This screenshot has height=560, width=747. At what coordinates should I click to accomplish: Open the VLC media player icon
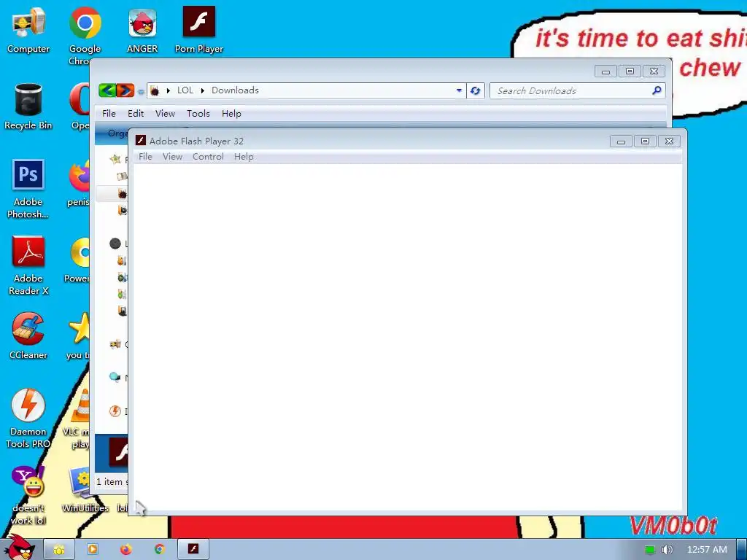point(79,419)
